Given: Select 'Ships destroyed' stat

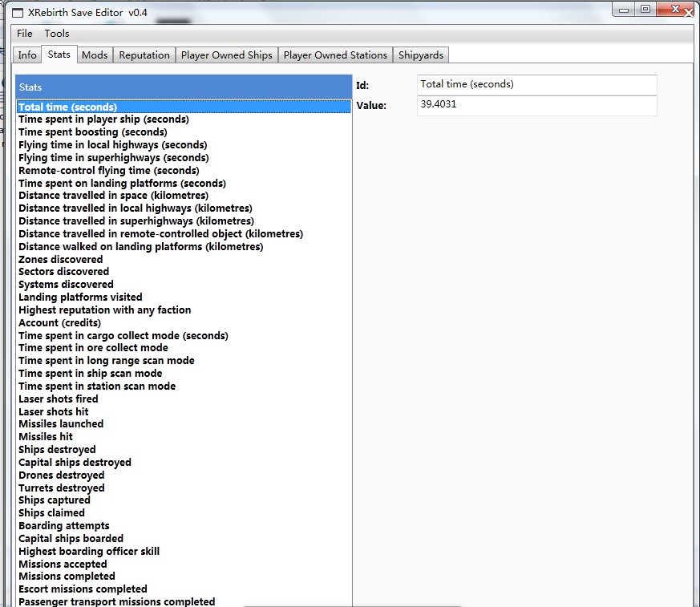Looking at the screenshot, I should [x=184, y=450].
